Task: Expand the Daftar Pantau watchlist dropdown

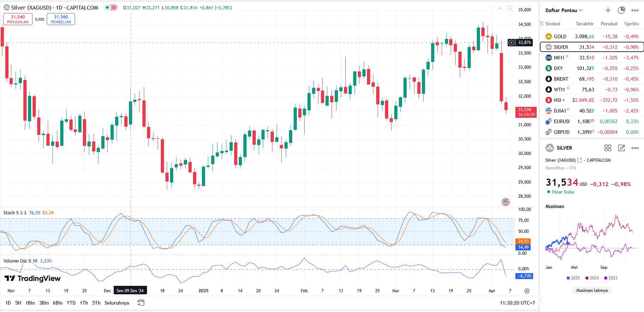Action: 564,10
